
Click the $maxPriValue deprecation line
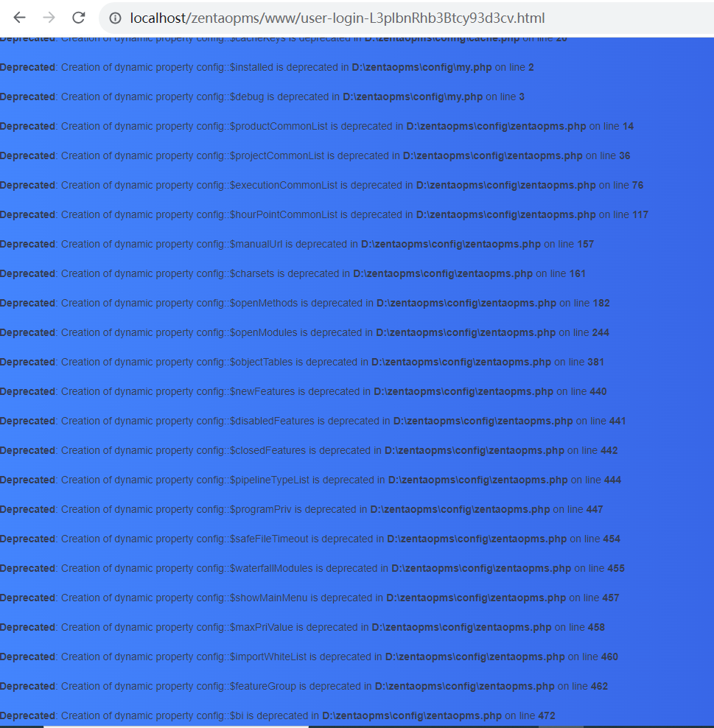303,628
